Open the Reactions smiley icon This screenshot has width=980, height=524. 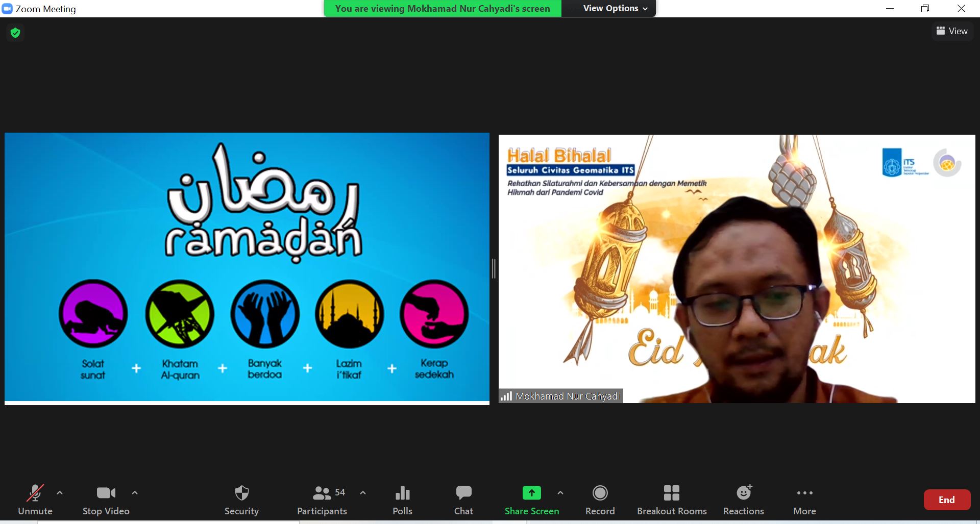click(743, 493)
